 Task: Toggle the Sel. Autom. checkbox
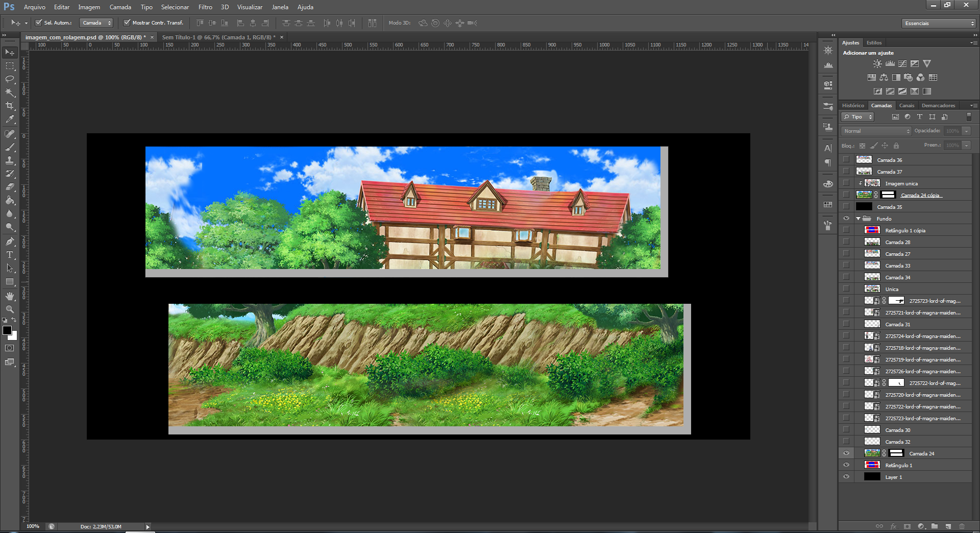(38, 23)
